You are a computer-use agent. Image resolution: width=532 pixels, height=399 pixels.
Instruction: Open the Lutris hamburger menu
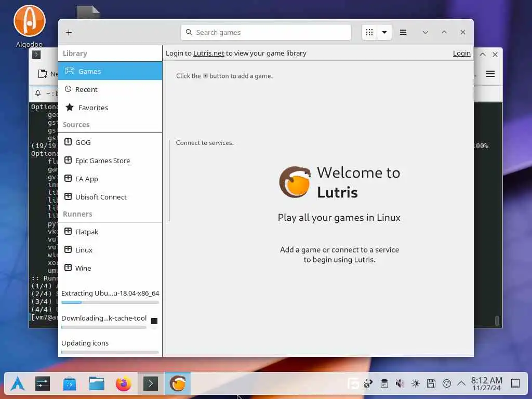tap(403, 32)
